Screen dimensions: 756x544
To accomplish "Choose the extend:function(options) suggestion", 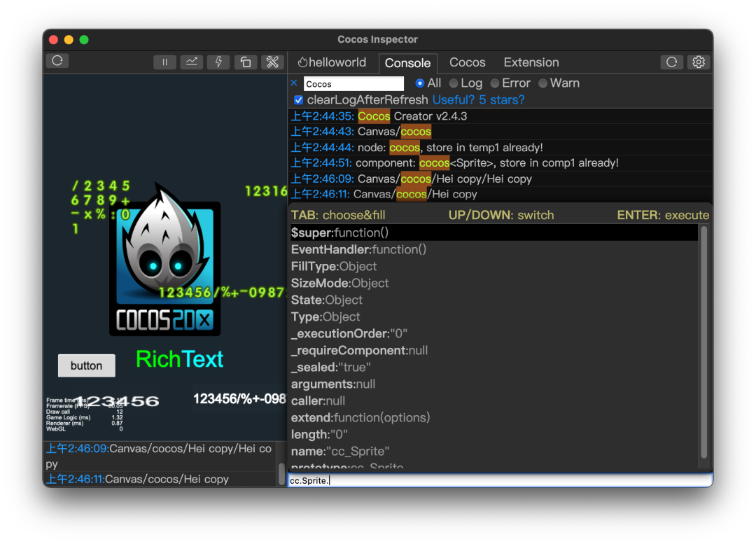I will coord(493,418).
